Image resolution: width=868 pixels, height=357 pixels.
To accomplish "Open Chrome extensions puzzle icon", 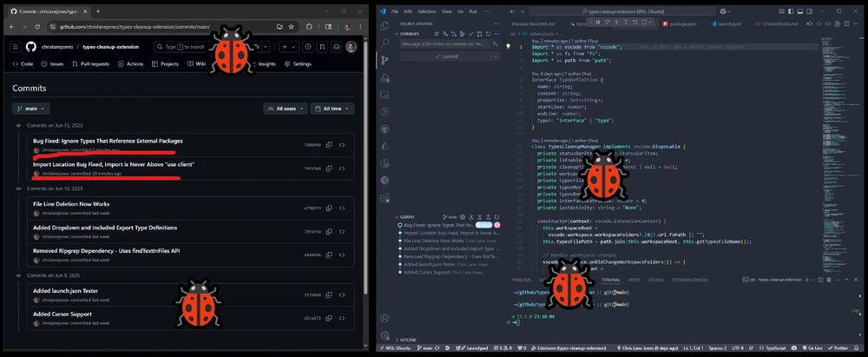I will pos(309,27).
